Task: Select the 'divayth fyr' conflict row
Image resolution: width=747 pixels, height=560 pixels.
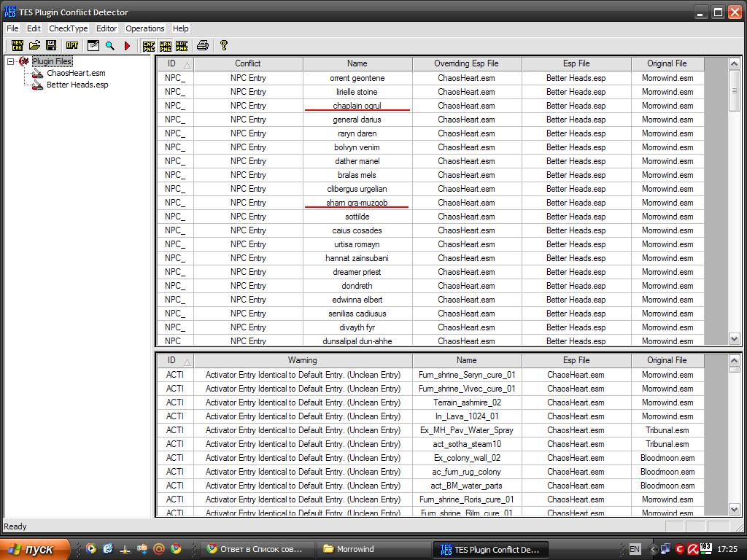Action: [430, 327]
